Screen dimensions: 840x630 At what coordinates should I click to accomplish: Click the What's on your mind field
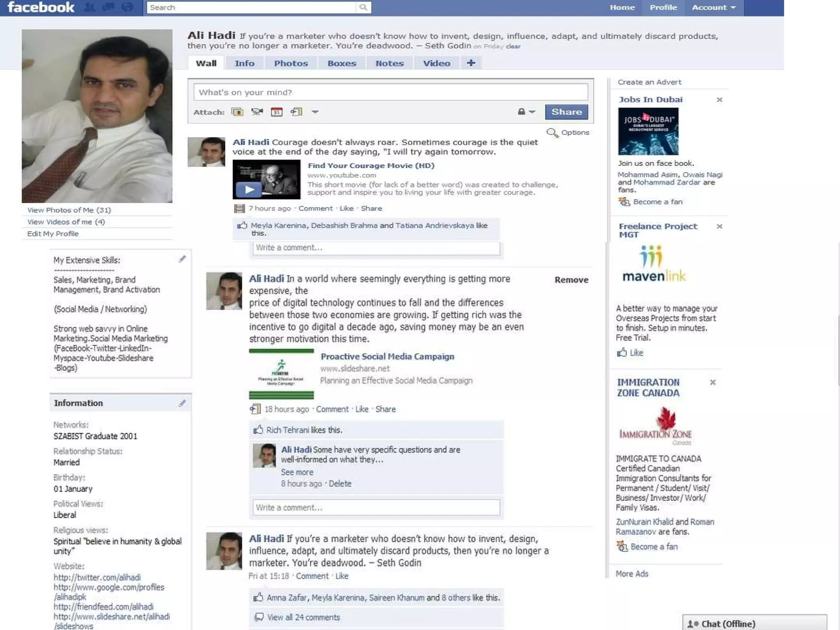point(390,92)
